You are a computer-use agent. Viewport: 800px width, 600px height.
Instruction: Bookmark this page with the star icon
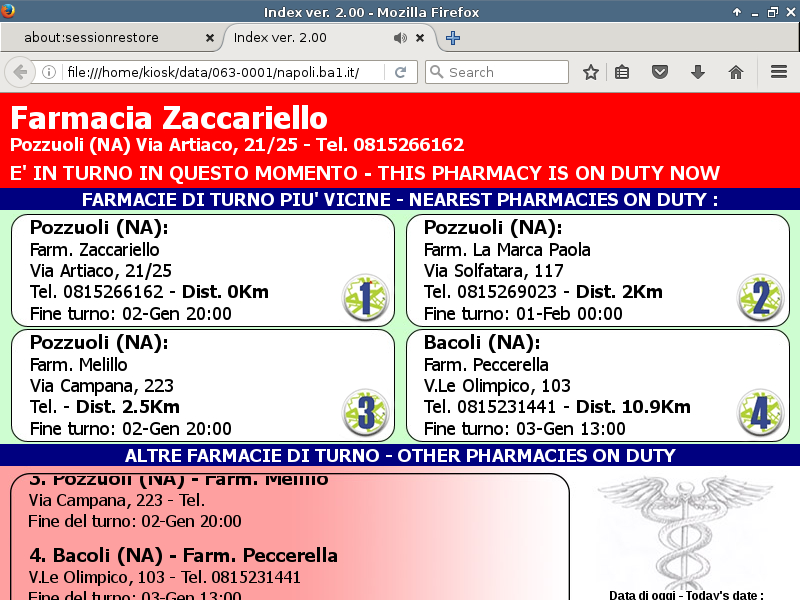tap(591, 72)
